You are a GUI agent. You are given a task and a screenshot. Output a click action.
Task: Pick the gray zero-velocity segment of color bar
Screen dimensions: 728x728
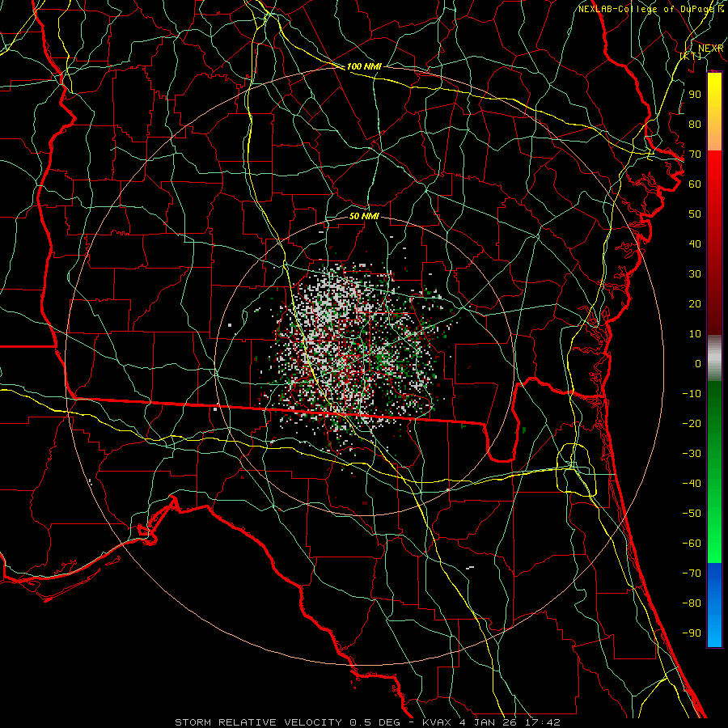click(714, 358)
